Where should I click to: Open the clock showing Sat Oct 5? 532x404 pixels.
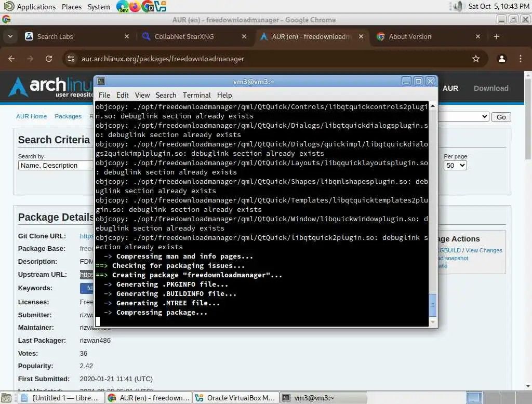pos(498,6)
